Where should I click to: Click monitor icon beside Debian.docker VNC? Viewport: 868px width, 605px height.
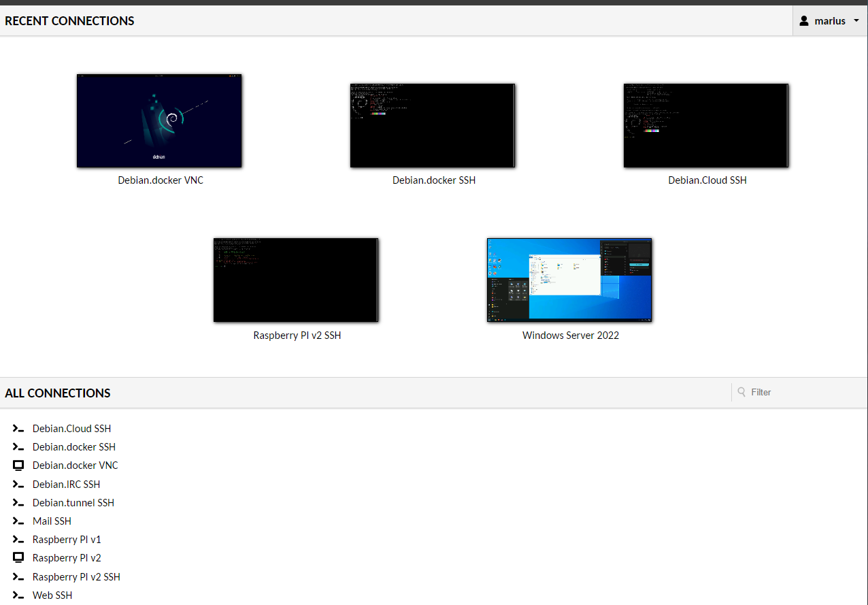tap(18, 465)
